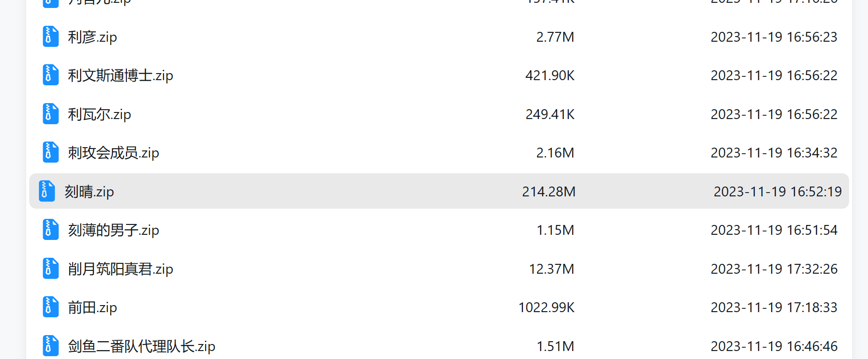
Task: Select the zip icon of 刺玫会成员.zip
Action: (x=51, y=152)
